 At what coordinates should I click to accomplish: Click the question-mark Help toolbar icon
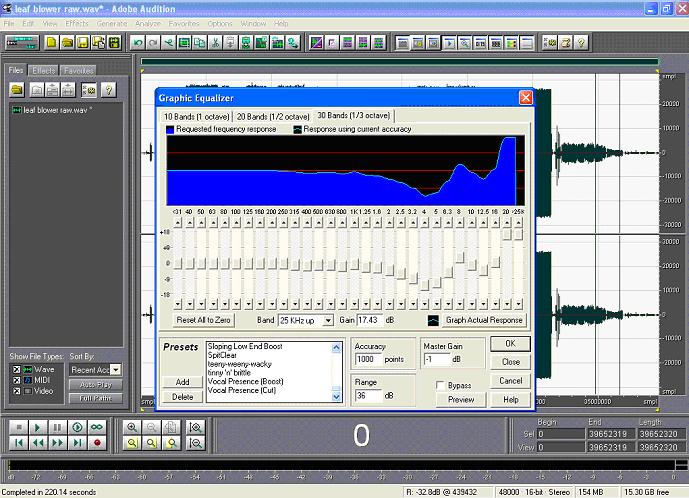tap(581, 43)
